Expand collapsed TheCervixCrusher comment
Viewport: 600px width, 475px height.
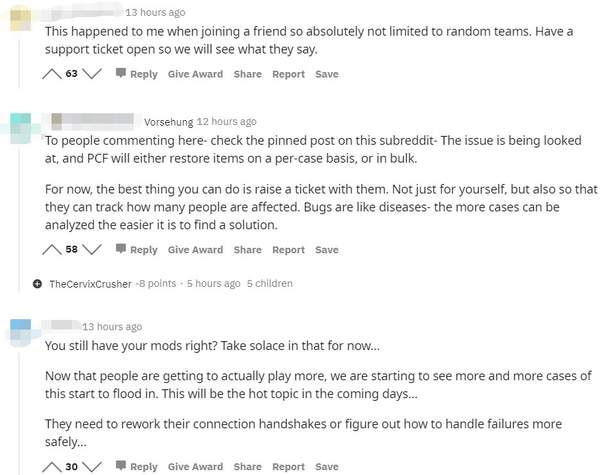(x=38, y=284)
